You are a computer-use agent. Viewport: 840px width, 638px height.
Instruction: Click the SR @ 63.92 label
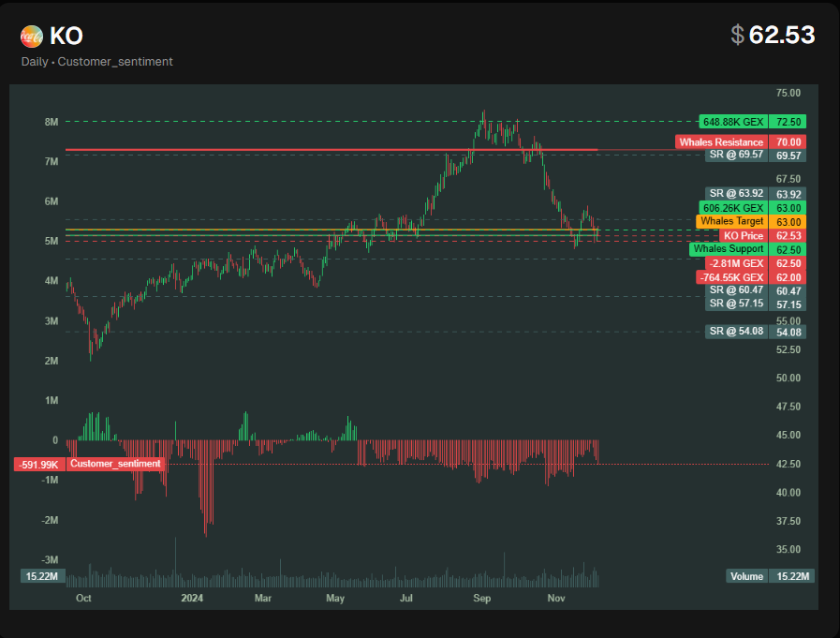pyautogui.click(x=736, y=194)
